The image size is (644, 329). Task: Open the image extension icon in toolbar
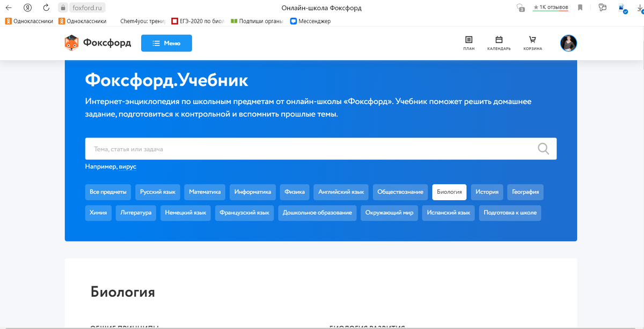[623, 9]
